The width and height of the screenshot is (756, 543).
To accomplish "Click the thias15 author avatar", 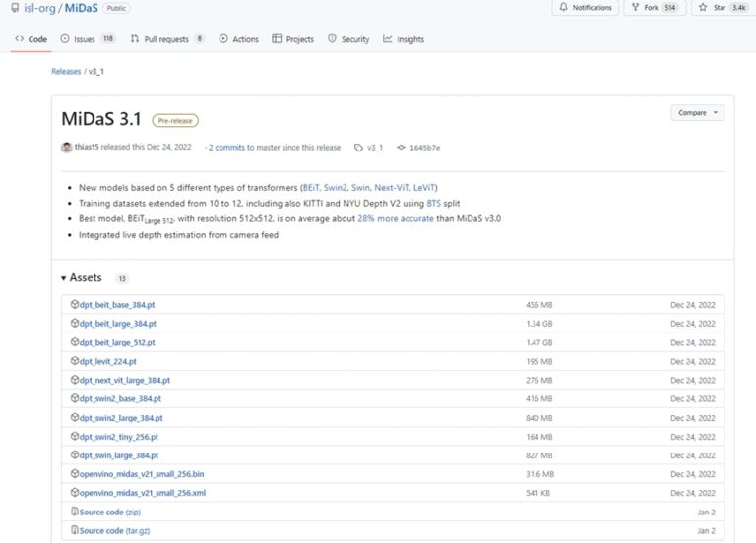I will click(66, 148).
